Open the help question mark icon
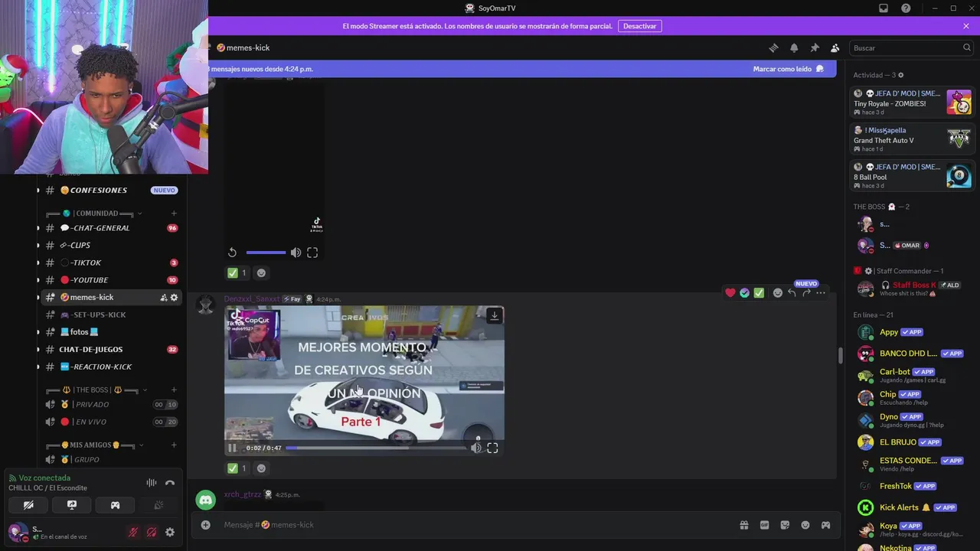Image resolution: width=980 pixels, height=551 pixels. pyautogui.click(x=906, y=8)
